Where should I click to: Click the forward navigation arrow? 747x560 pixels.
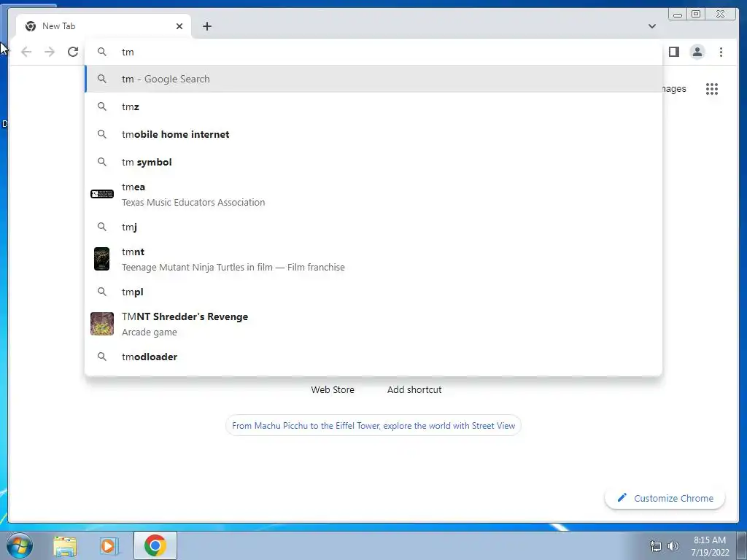[x=50, y=52]
